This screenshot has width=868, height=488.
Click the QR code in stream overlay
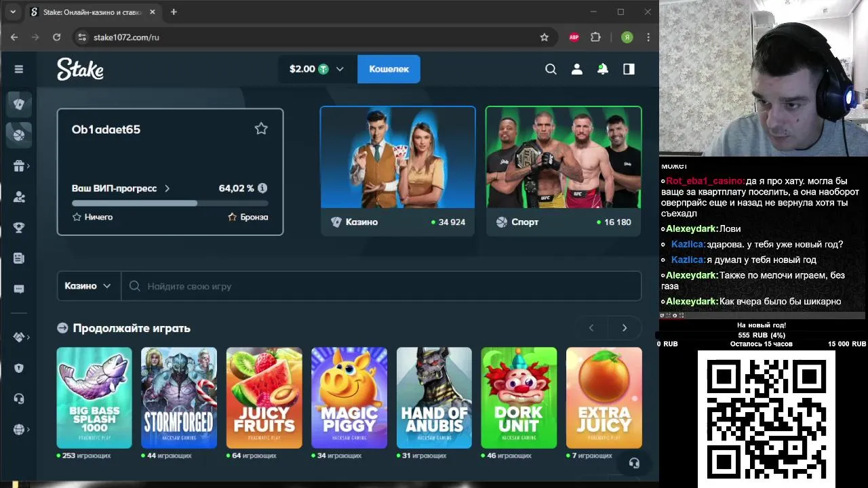click(x=766, y=419)
